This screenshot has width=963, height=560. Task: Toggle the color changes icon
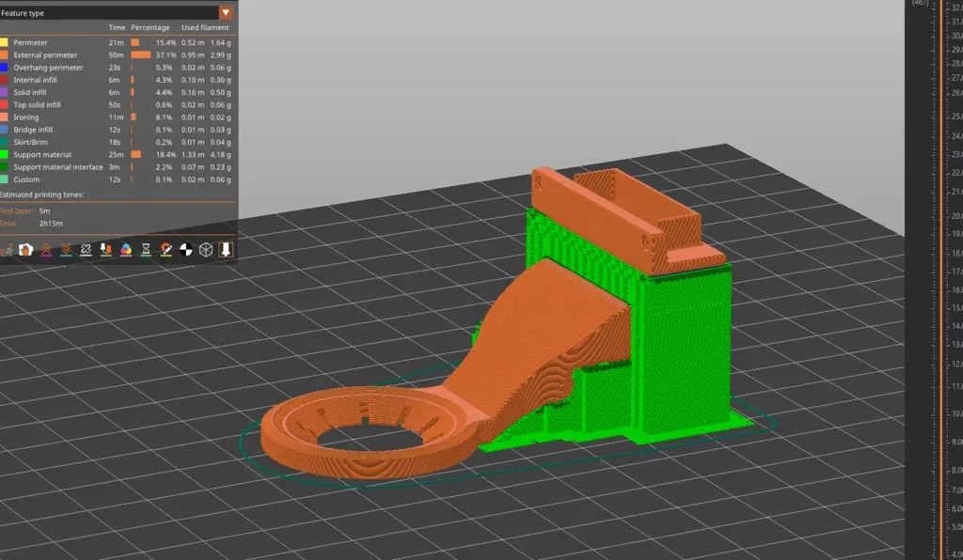pyautogui.click(x=124, y=250)
